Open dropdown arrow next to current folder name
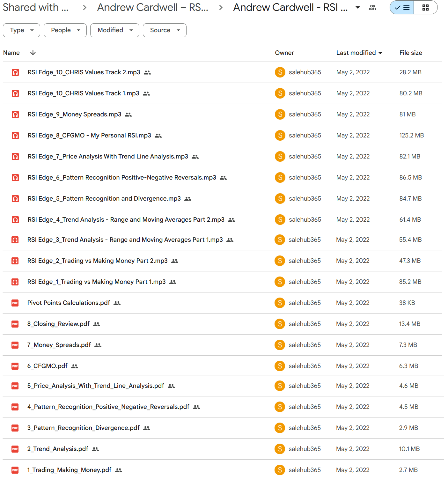The image size is (448, 480). (358, 8)
